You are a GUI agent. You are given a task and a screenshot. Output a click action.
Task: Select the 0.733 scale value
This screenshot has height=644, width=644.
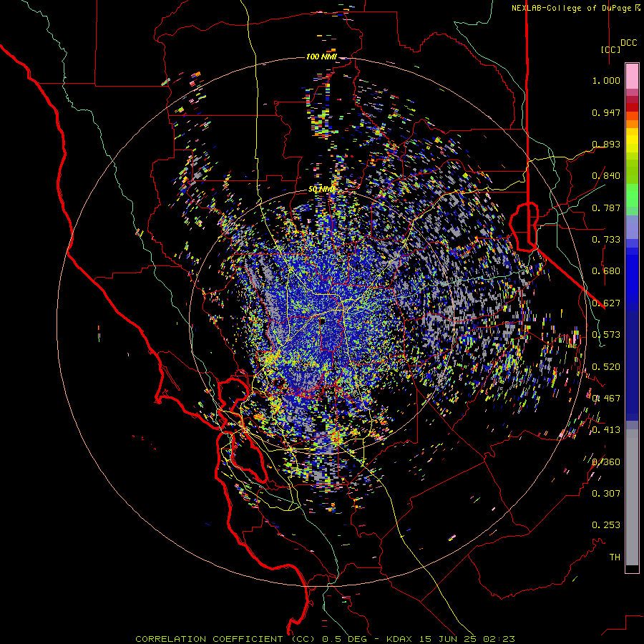(606, 240)
